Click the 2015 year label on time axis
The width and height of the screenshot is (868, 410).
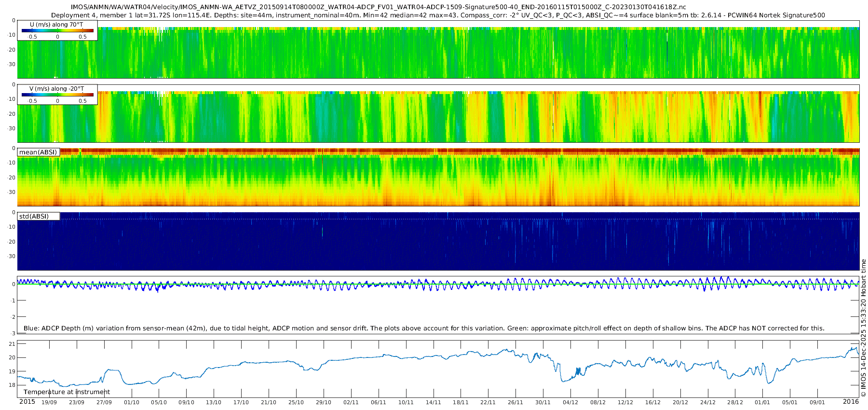(27, 402)
